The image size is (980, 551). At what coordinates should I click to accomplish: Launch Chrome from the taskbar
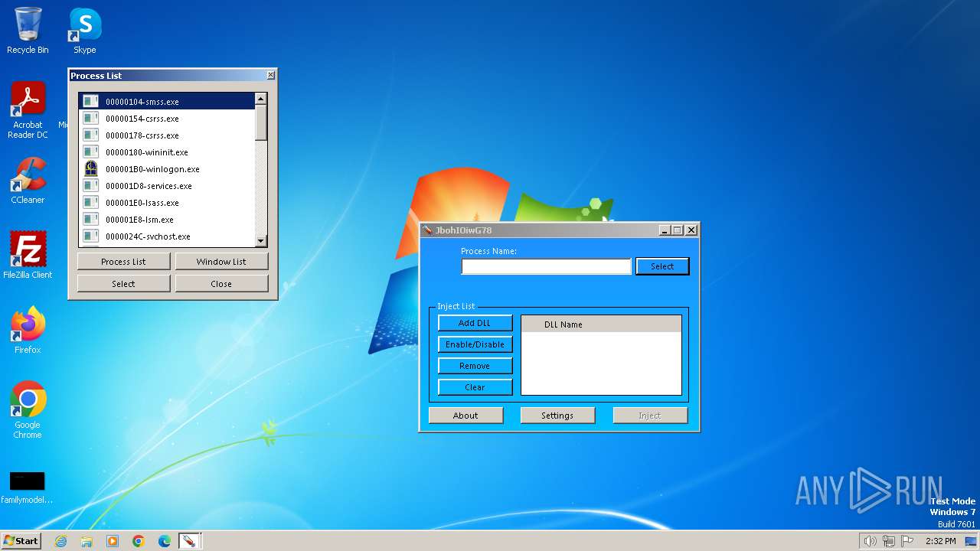139,541
